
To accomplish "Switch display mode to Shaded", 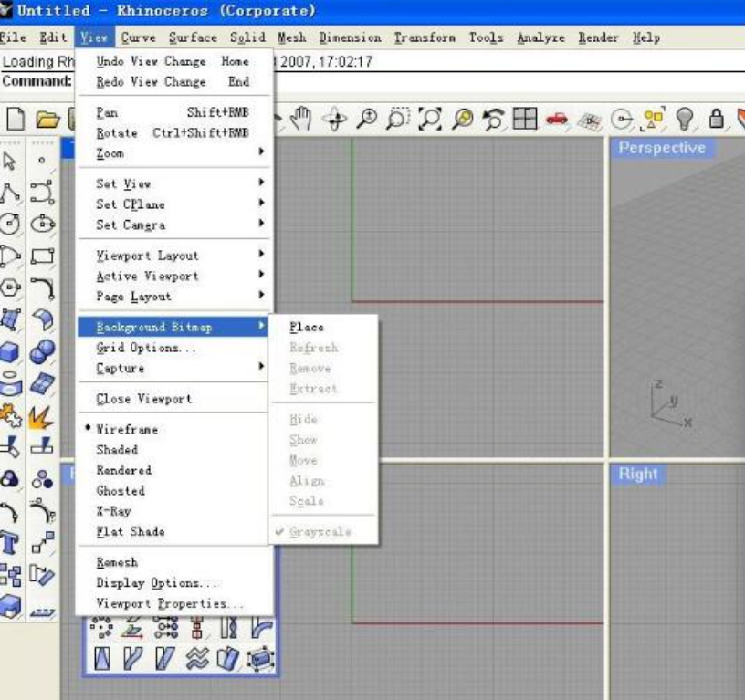I will click(x=117, y=450).
